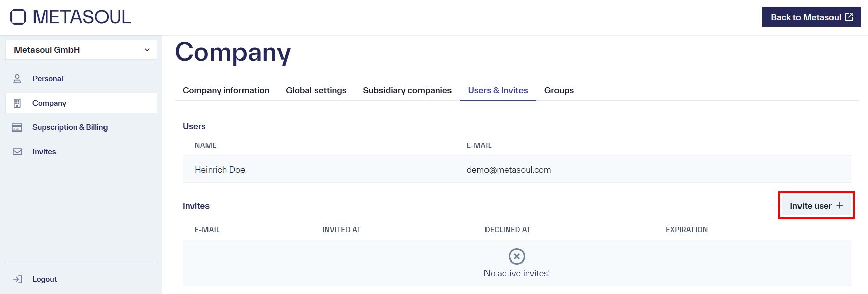Click the billing credit card icon
868x294 pixels.
pyautogui.click(x=17, y=127)
